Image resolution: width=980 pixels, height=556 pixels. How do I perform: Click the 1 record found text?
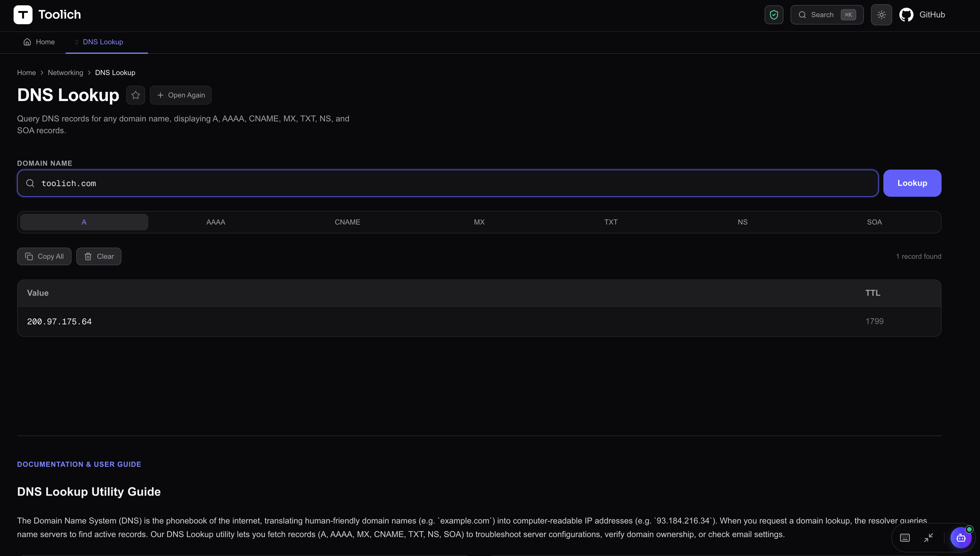919,257
